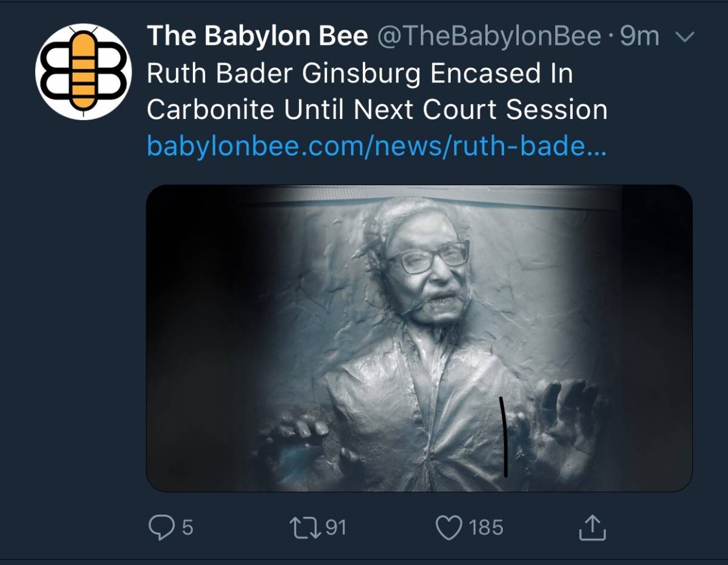Click the glasses on the face in the image

(x=427, y=257)
